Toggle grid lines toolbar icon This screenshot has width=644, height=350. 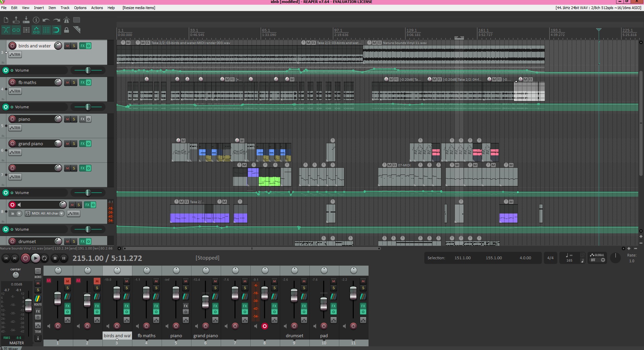46,30
